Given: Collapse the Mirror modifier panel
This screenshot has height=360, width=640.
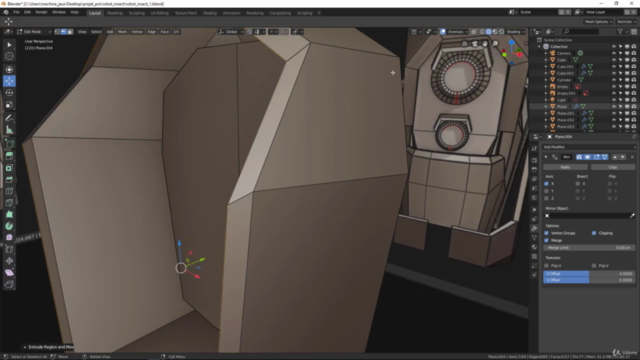Looking at the screenshot, I should click(x=546, y=157).
